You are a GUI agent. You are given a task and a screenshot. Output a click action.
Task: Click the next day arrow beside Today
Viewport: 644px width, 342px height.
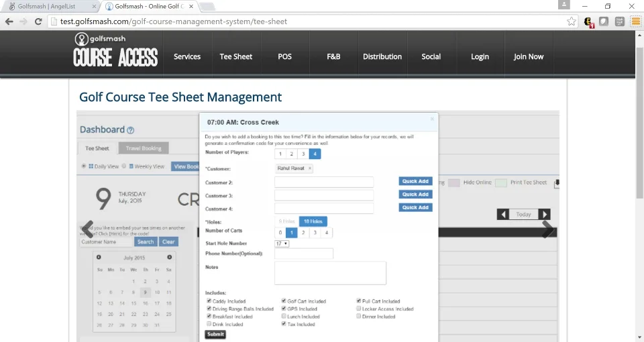(x=544, y=215)
